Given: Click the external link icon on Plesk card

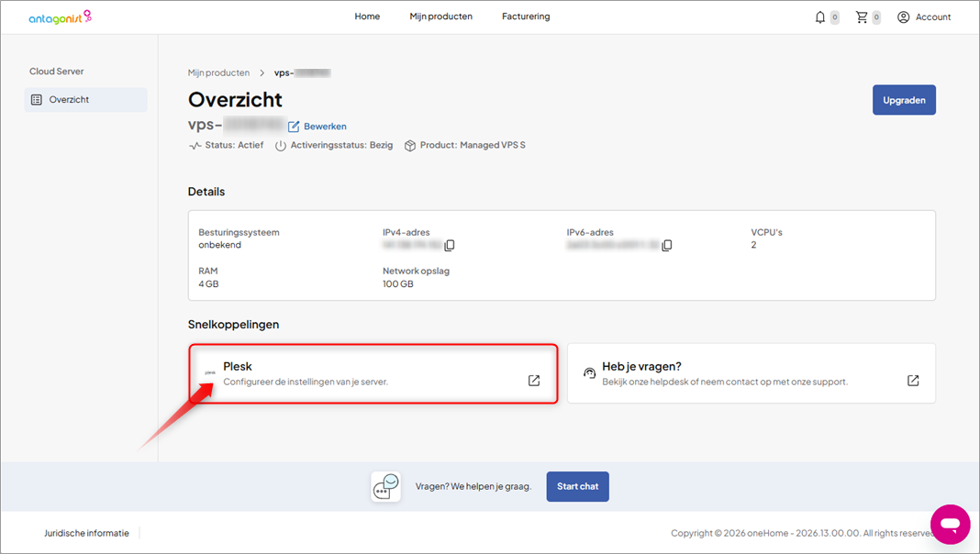Looking at the screenshot, I should coord(534,381).
